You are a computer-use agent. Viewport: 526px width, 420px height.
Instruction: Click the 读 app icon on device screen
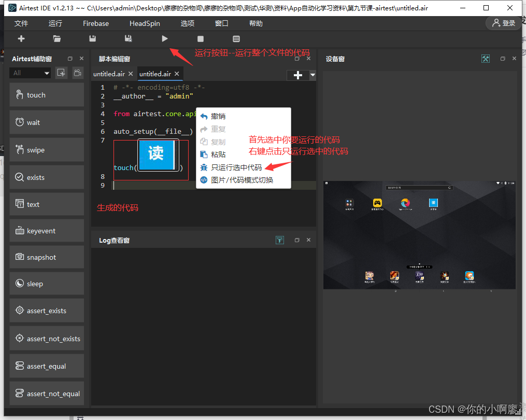[x=433, y=203]
